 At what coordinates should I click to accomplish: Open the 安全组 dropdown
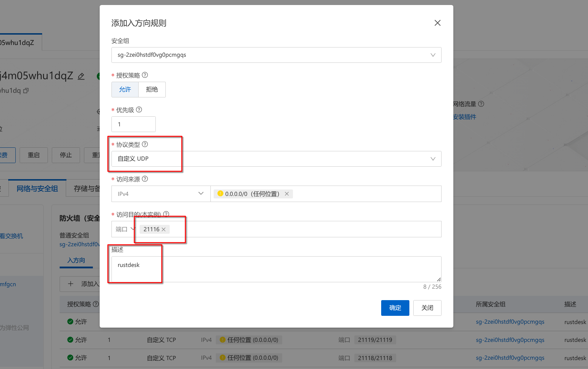(x=276, y=55)
